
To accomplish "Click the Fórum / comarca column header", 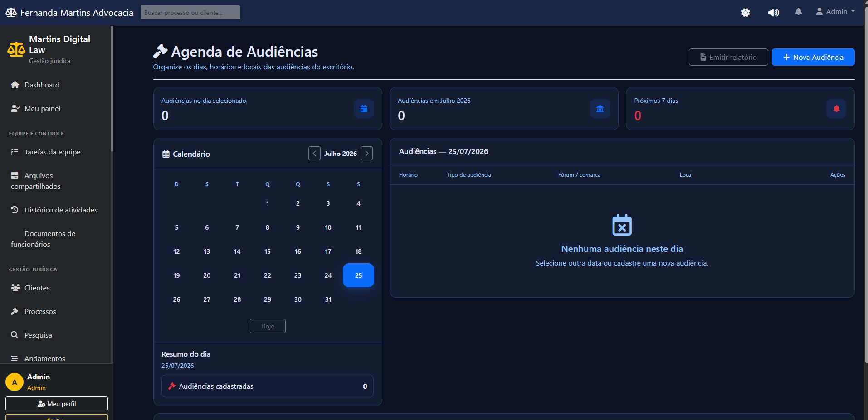I will [x=579, y=175].
